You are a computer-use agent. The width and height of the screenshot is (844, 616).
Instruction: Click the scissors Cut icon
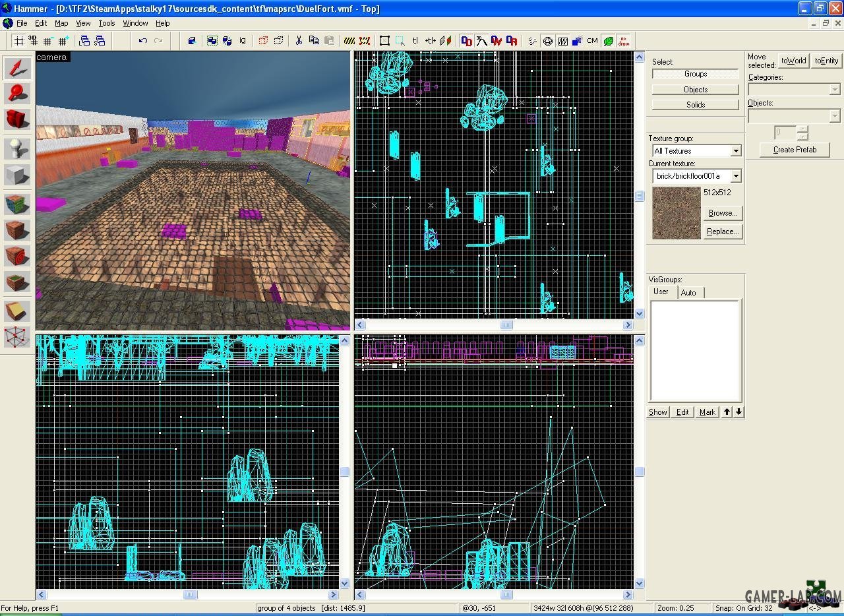(x=299, y=41)
